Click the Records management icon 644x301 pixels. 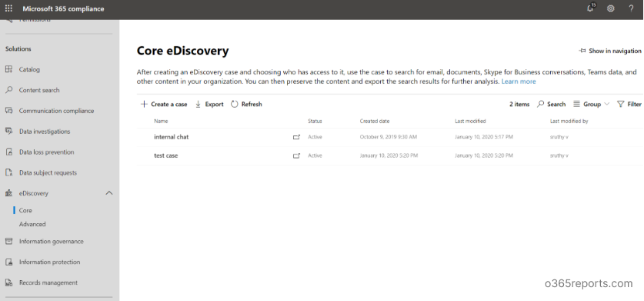8,283
